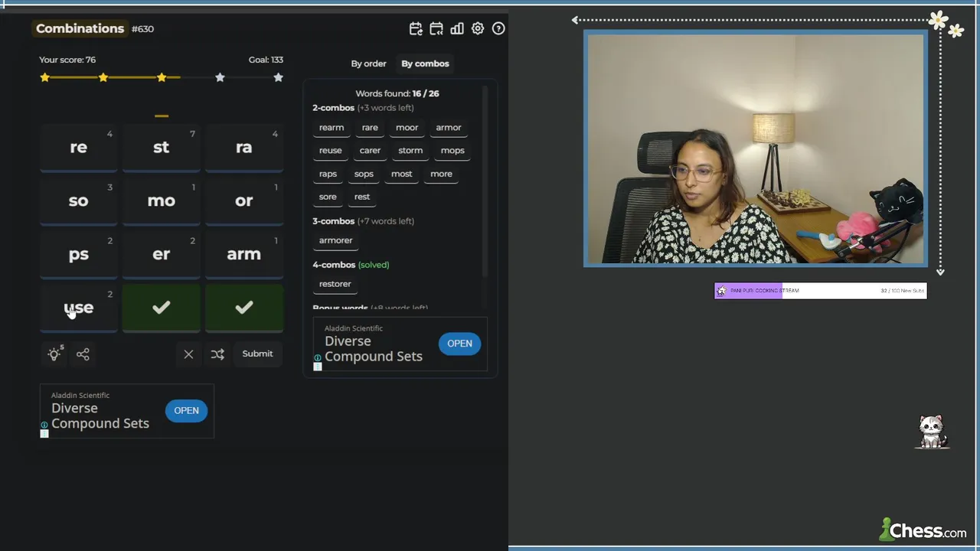This screenshot has width=980, height=551.
Task: Switch to the By order tab
Action: click(x=368, y=64)
